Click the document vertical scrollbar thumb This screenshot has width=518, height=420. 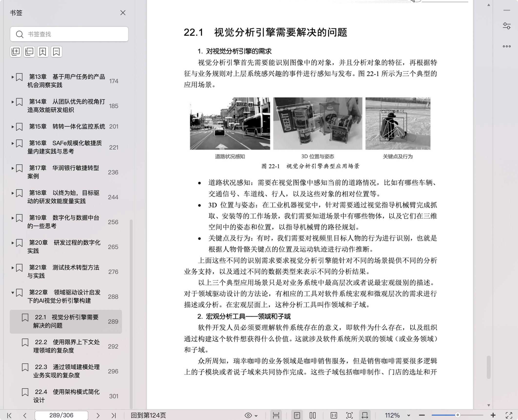[x=488, y=367]
